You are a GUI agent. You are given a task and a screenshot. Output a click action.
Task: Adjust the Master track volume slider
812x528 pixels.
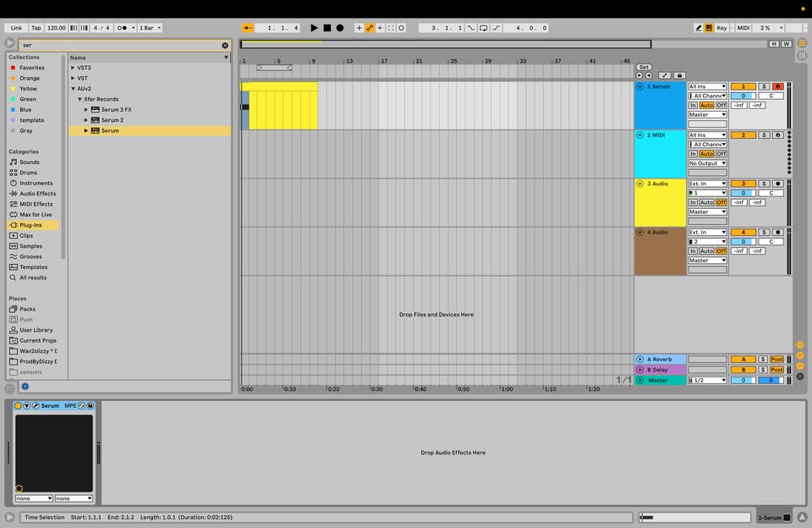pyautogui.click(x=743, y=380)
